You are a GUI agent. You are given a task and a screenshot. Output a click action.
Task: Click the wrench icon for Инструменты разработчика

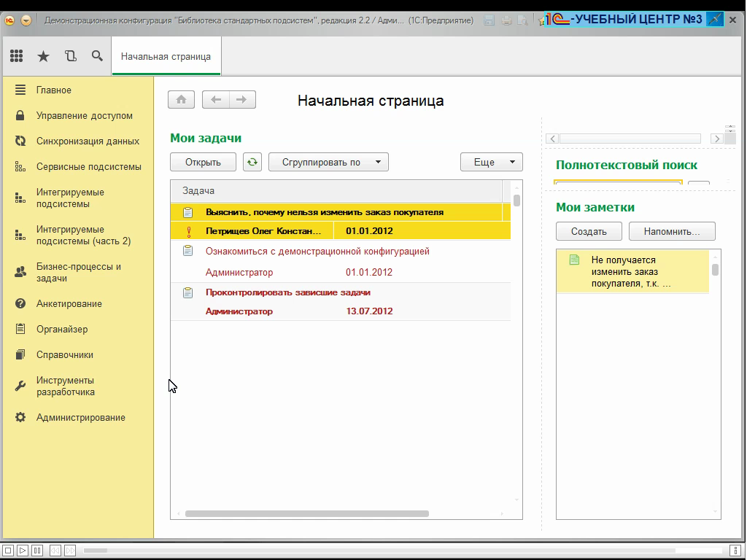click(20, 386)
